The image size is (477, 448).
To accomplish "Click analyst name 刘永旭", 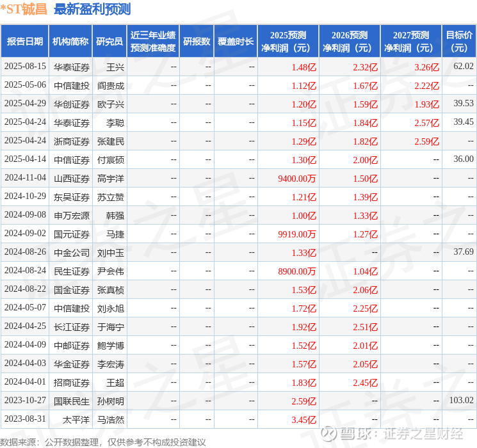I will (110, 308).
